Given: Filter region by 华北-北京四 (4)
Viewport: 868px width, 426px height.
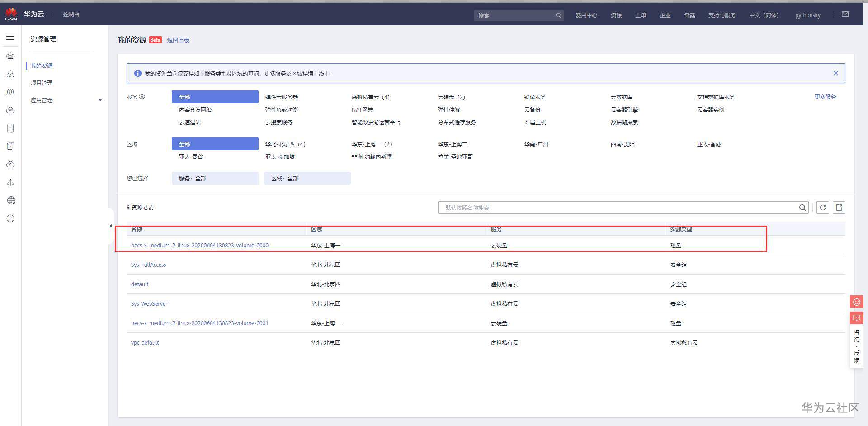Looking at the screenshot, I should (285, 144).
